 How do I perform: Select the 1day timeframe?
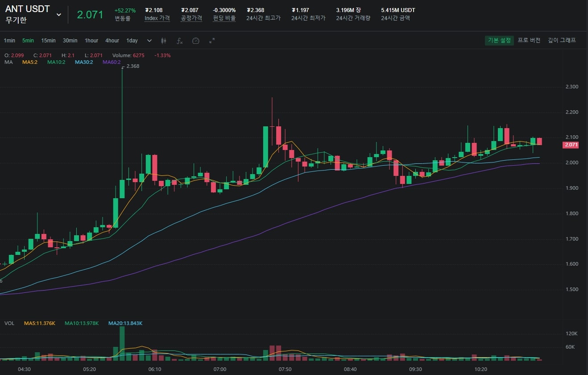coord(132,41)
